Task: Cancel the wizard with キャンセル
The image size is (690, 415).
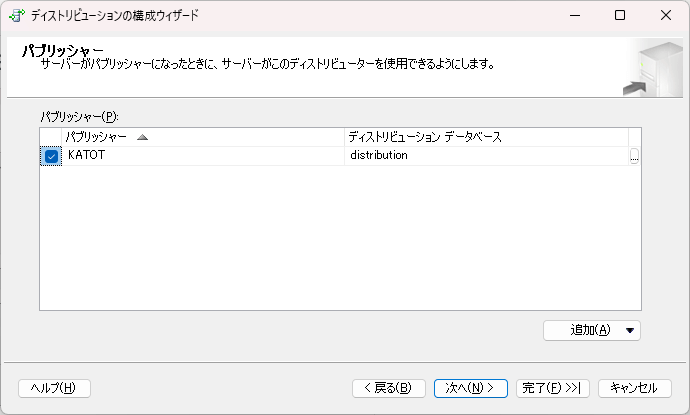Action: [x=634, y=388]
